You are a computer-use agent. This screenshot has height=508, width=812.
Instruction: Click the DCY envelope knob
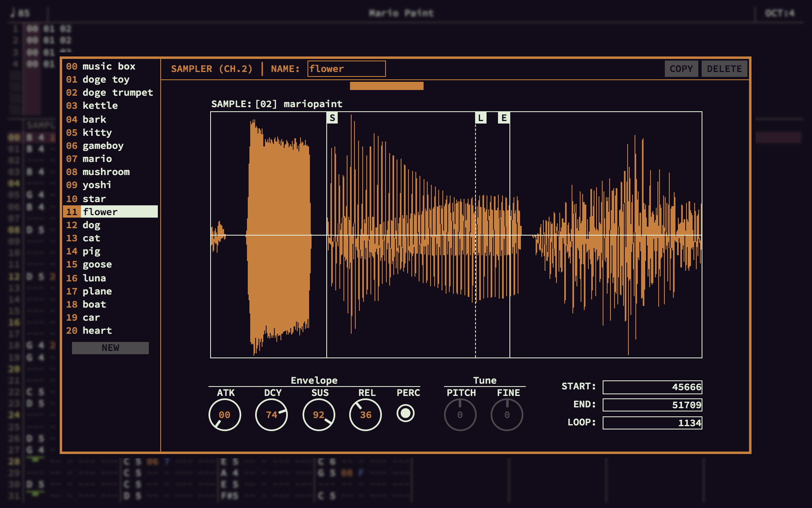click(x=271, y=415)
